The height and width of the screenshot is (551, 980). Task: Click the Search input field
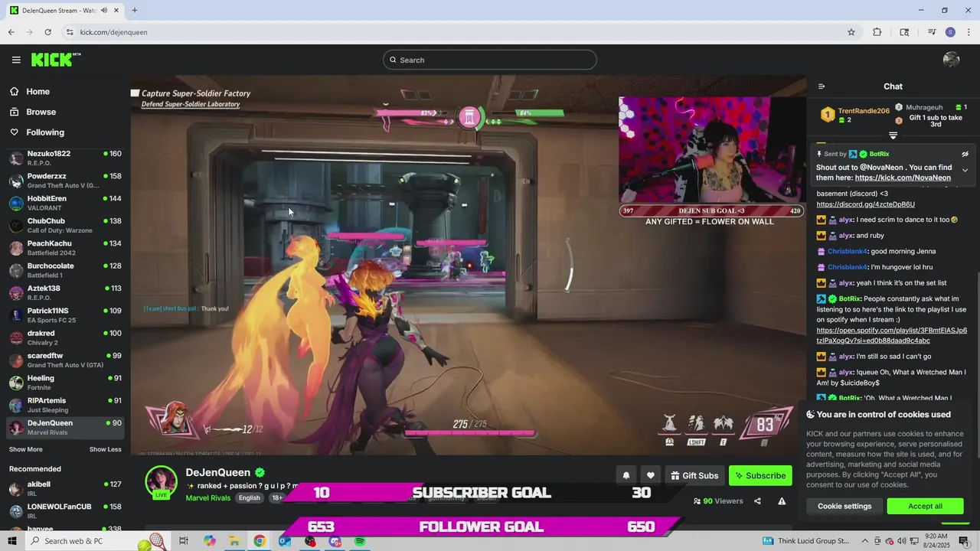coord(490,60)
